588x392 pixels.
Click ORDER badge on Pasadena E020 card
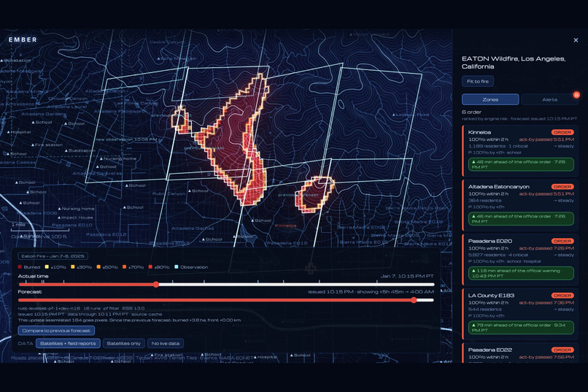coord(562,241)
